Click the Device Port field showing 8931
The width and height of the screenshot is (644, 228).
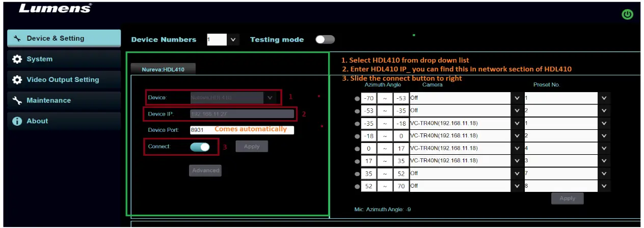242,130
